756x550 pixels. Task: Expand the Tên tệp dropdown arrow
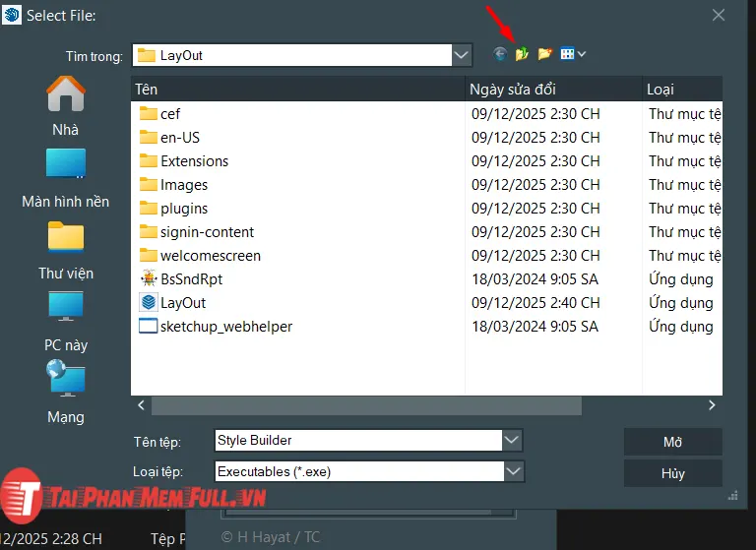point(512,440)
